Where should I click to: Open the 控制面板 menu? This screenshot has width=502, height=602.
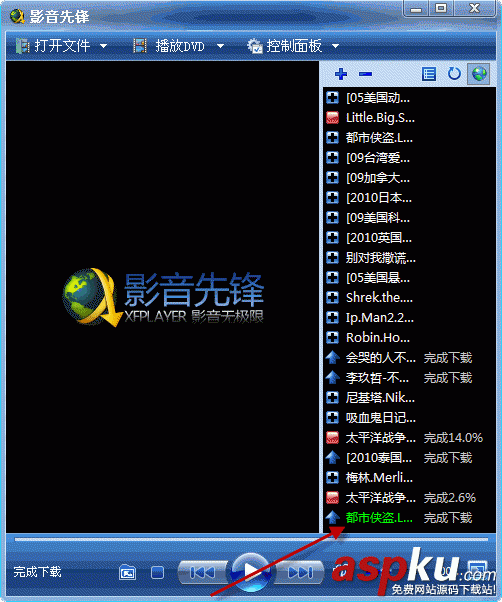(294, 46)
